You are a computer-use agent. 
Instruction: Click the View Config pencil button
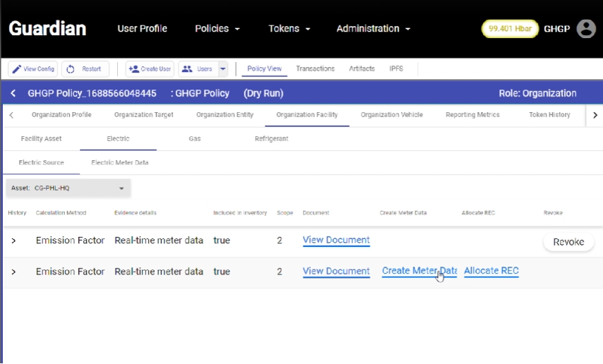click(33, 69)
